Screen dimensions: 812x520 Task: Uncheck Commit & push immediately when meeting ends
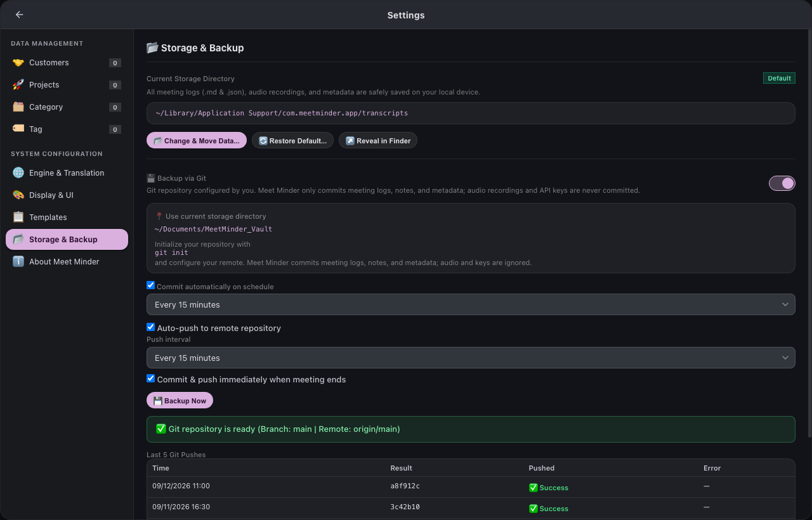pyautogui.click(x=151, y=379)
